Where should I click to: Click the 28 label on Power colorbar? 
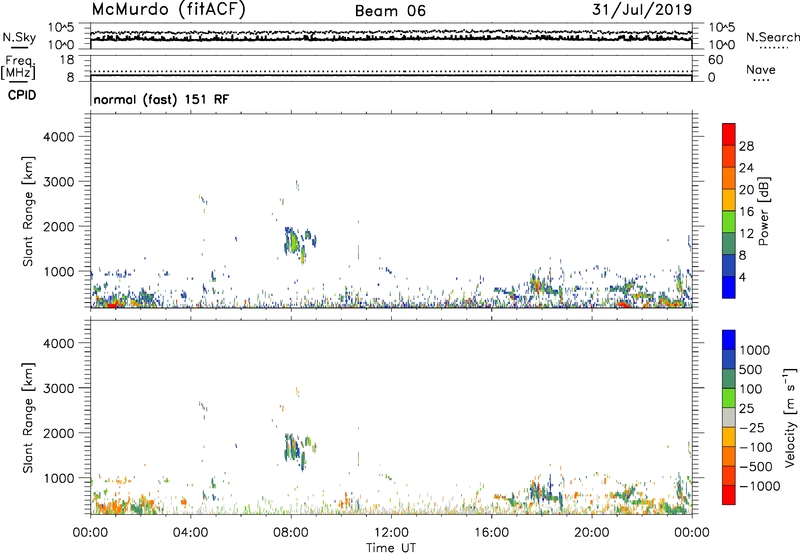[x=746, y=146]
